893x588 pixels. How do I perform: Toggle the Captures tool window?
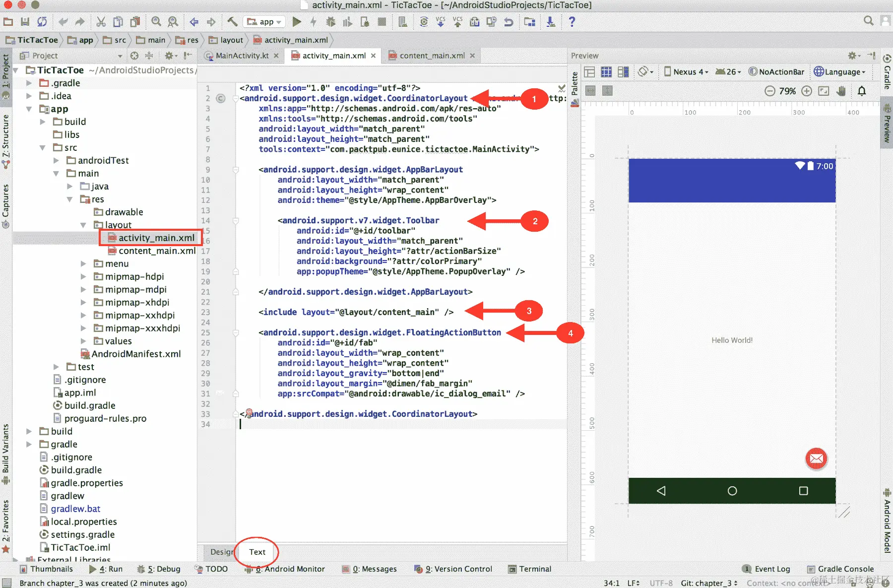[6, 206]
